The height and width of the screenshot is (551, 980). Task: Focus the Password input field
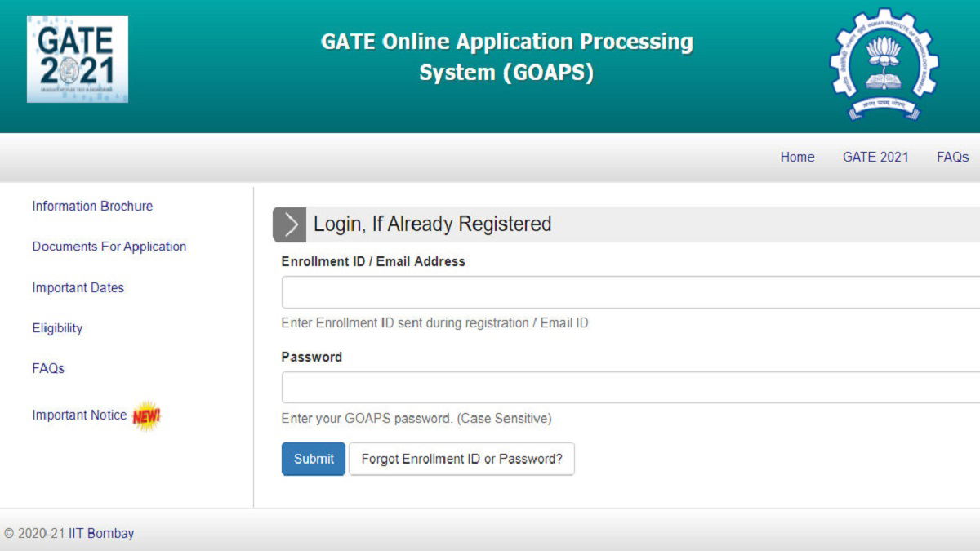click(x=630, y=388)
